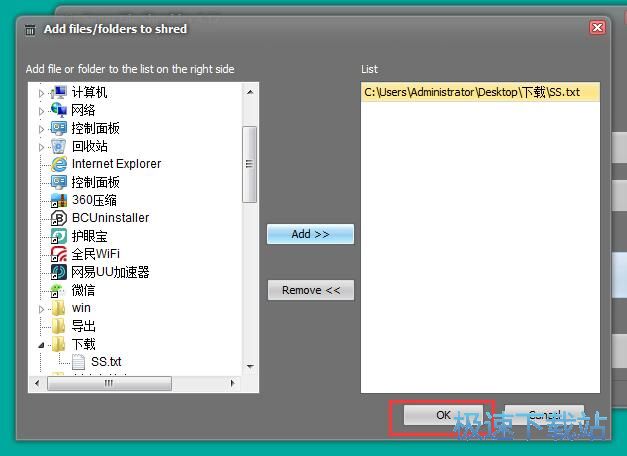Select 回收站 label in the tree

pos(90,146)
